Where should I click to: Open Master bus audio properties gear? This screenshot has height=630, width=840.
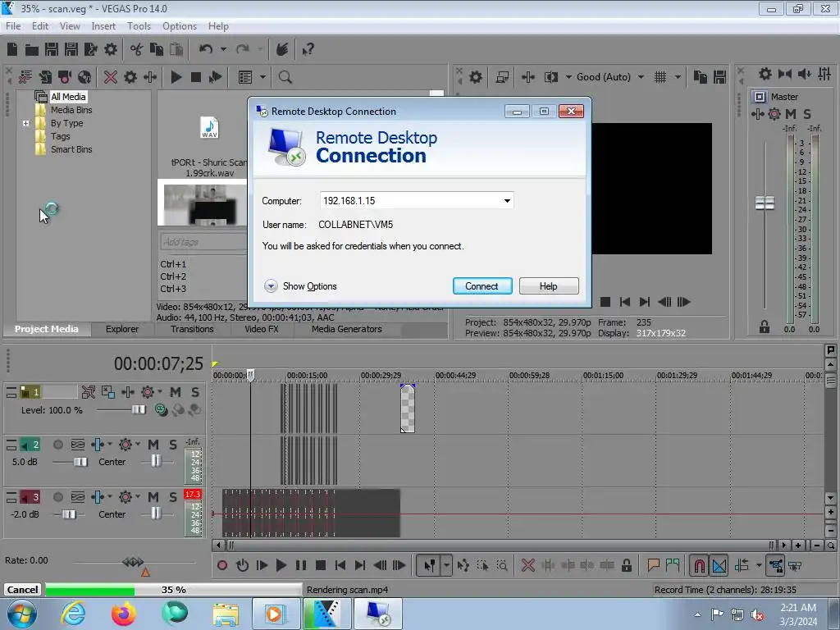point(765,74)
